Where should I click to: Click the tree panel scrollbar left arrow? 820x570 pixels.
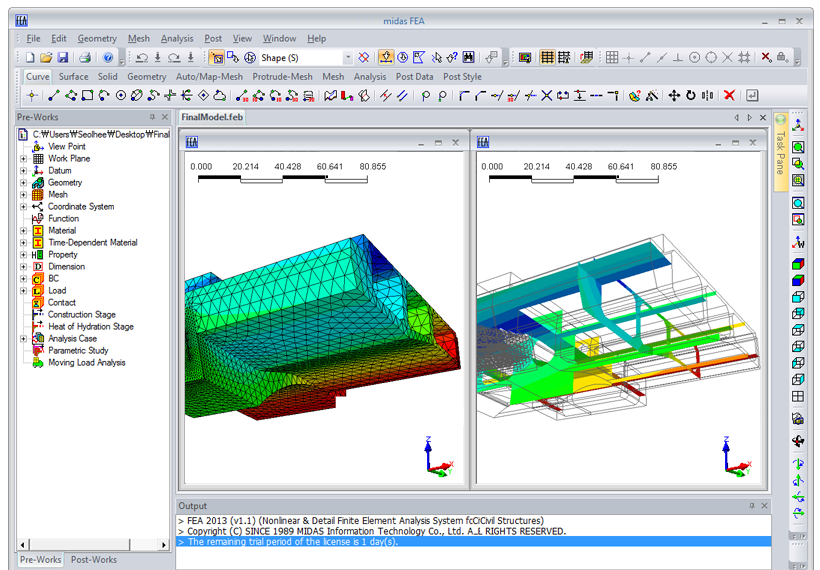coord(22,545)
